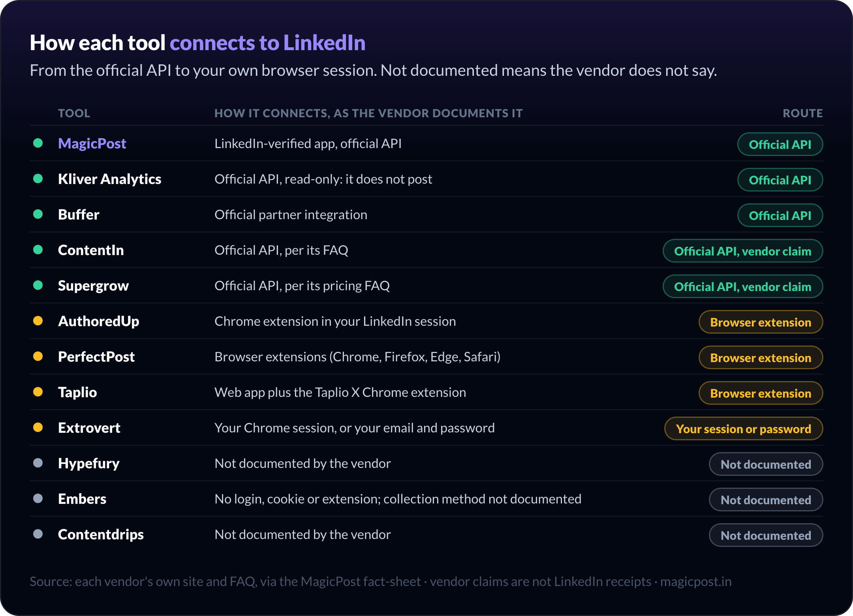Click the green dot next to Supergrow

38,285
